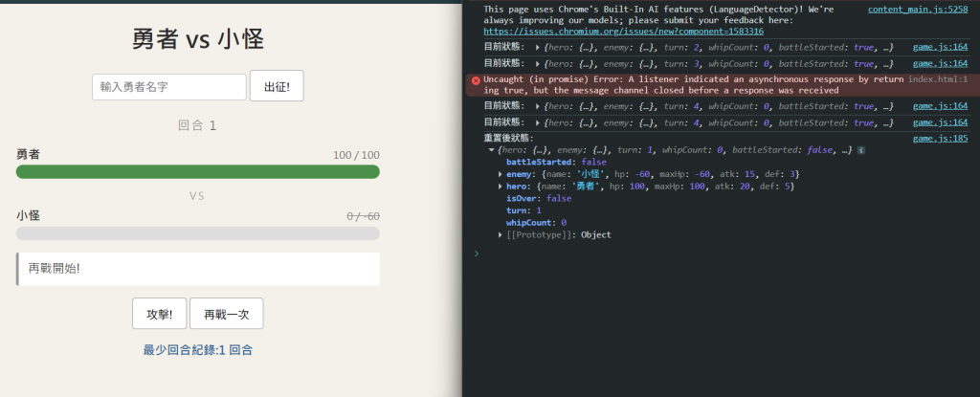980x397 pixels.
Task: Click the 小怪 name label above the HP bar
Action: [28, 215]
